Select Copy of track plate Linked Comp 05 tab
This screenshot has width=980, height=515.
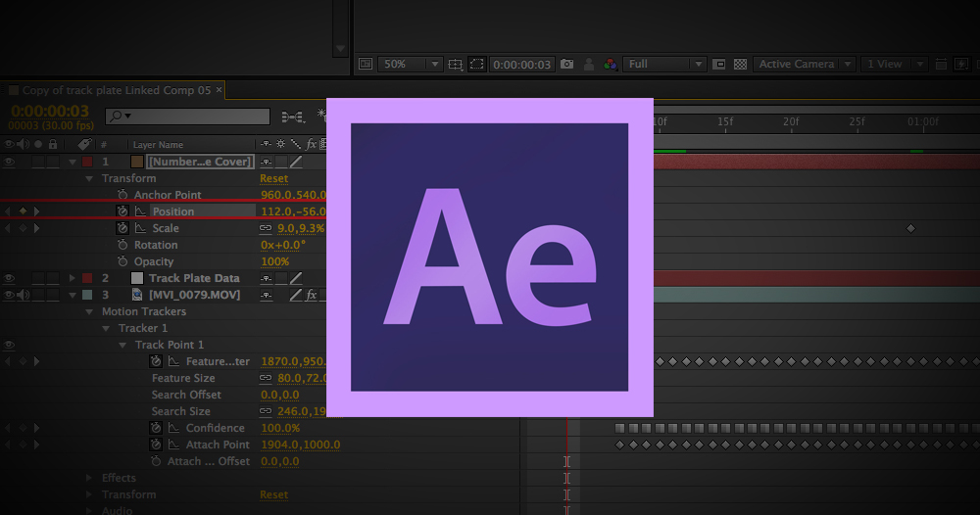pyautogui.click(x=117, y=90)
